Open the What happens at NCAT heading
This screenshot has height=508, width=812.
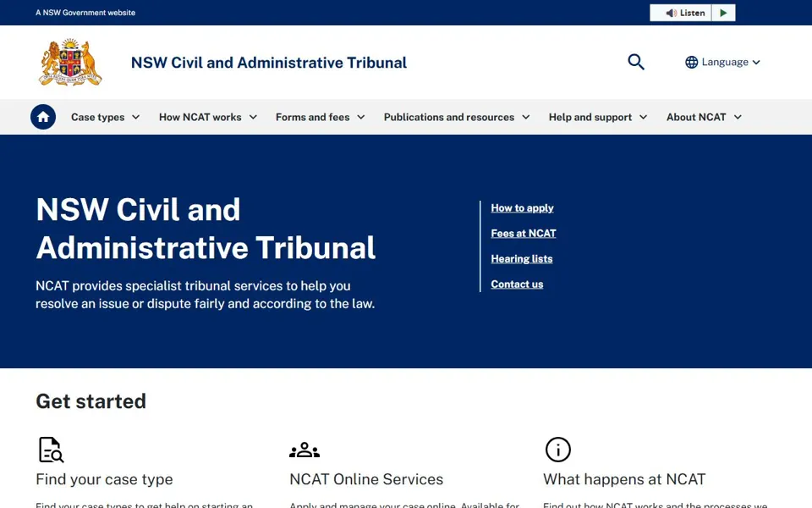(x=624, y=479)
